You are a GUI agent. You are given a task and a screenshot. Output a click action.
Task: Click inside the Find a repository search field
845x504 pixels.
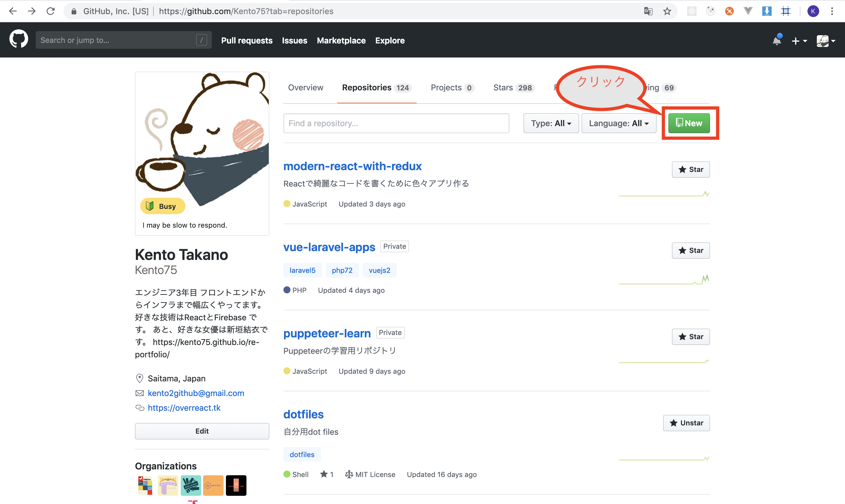(x=396, y=123)
